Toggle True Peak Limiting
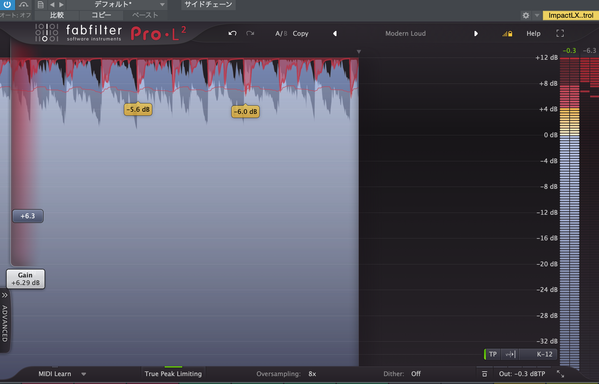The height and width of the screenshot is (384, 599). (x=173, y=374)
